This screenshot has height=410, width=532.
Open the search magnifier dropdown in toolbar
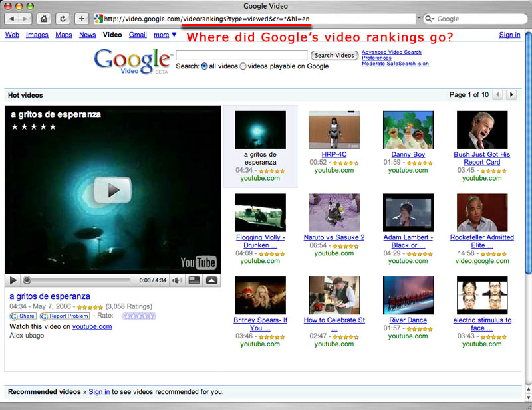click(430, 19)
